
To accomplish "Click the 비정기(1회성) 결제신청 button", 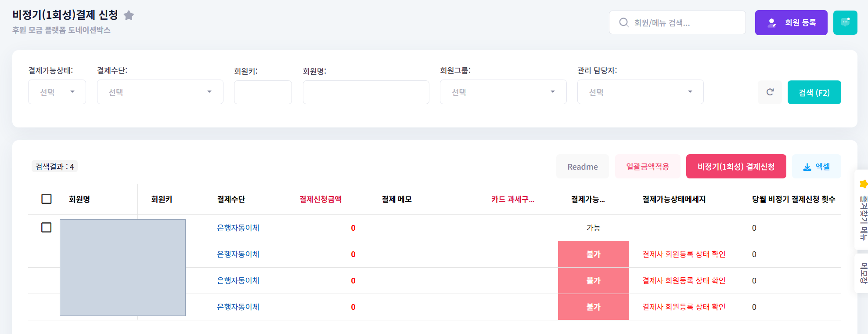I will [x=736, y=167].
